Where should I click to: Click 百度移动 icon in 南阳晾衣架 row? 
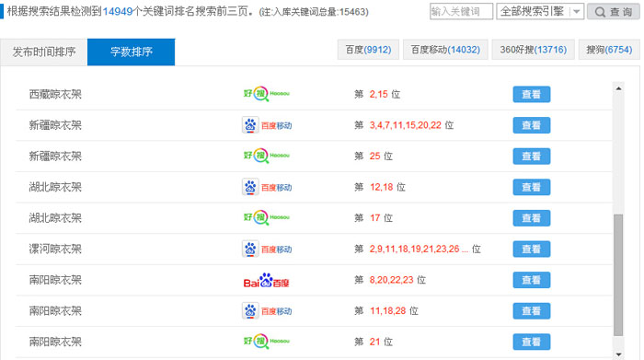[267, 310]
